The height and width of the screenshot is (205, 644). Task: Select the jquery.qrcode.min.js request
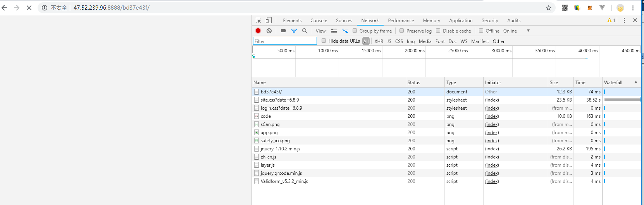446,173
